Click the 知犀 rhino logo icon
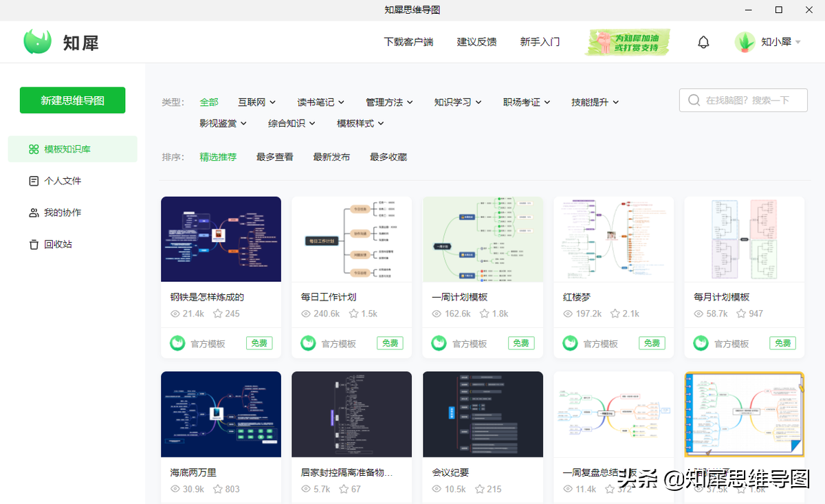 [38, 42]
